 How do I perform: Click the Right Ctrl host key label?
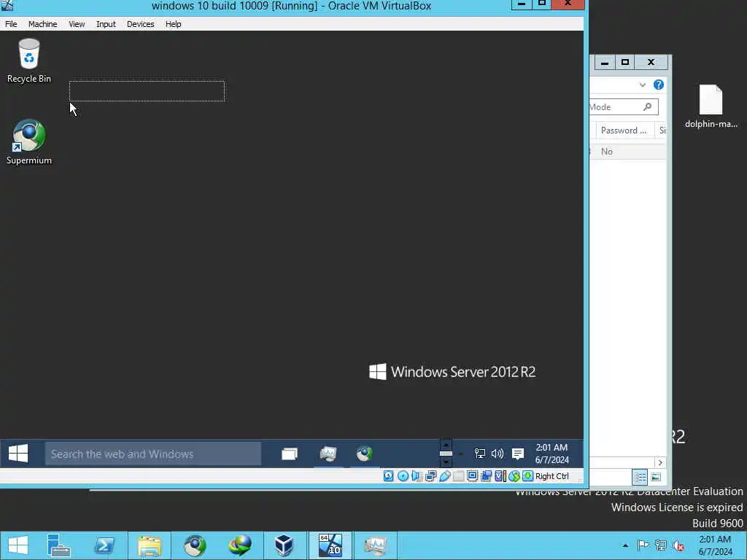click(x=552, y=476)
